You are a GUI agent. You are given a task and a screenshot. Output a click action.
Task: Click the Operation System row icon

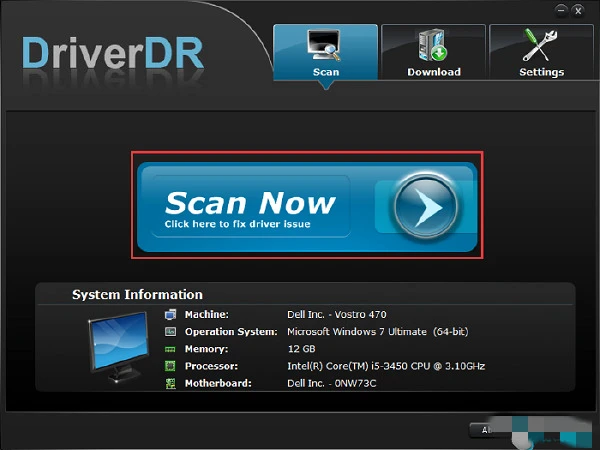click(171, 331)
